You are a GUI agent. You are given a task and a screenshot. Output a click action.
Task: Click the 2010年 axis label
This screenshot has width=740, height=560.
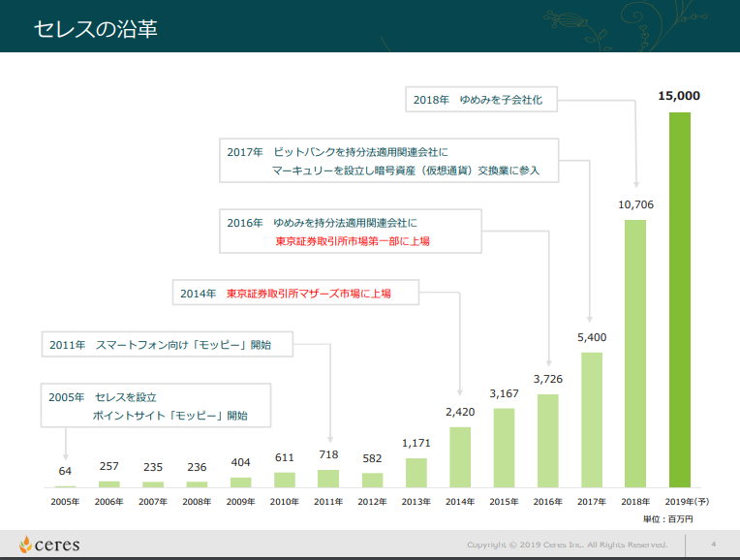tap(285, 502)
